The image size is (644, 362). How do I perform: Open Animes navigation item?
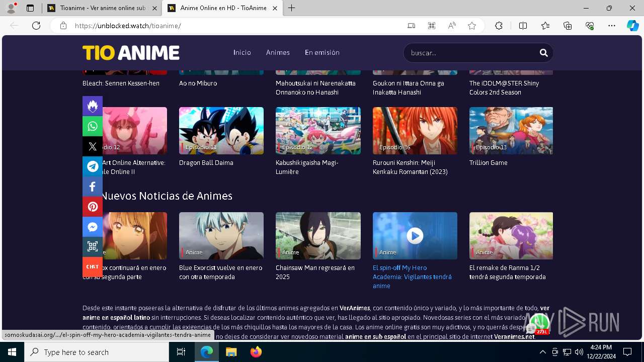278,52
